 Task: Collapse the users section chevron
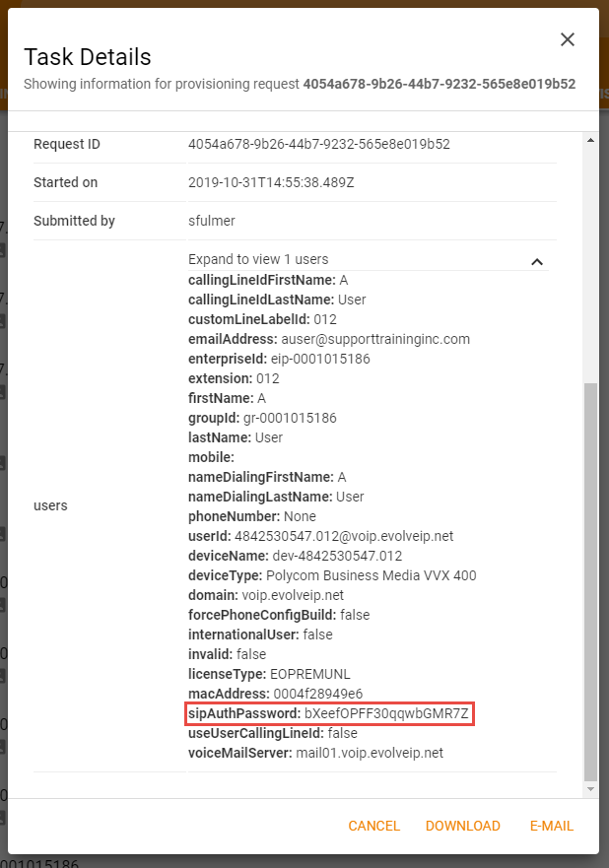click(x=537, y=261)
